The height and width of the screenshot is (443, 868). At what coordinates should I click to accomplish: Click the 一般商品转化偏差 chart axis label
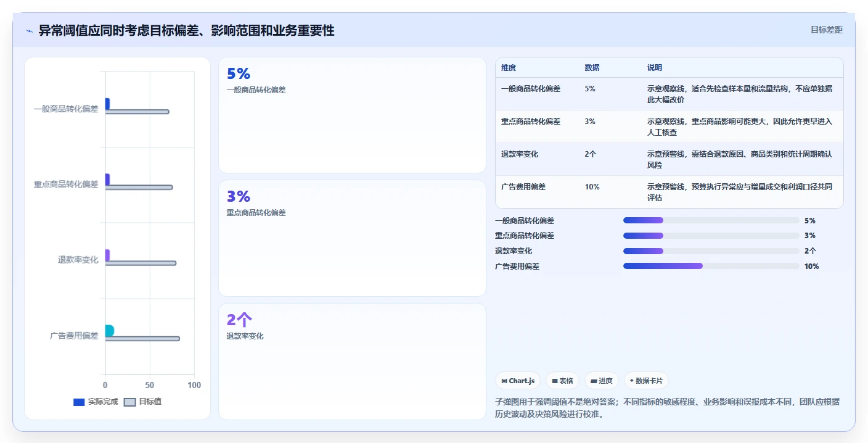(66, 109)
